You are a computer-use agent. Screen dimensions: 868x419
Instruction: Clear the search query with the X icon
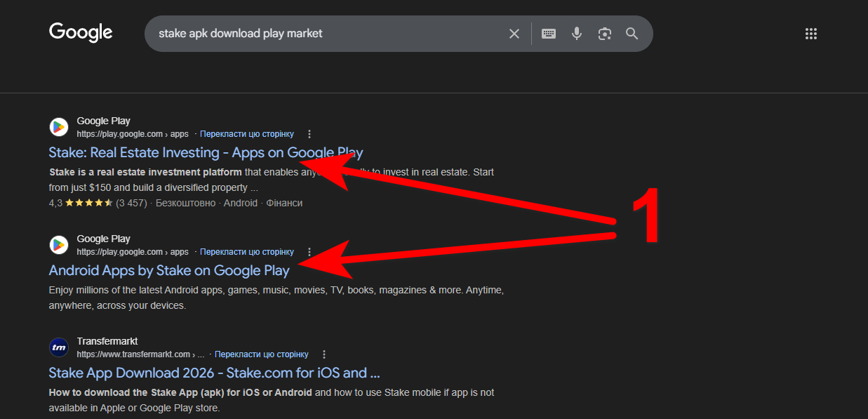point(514,34)
